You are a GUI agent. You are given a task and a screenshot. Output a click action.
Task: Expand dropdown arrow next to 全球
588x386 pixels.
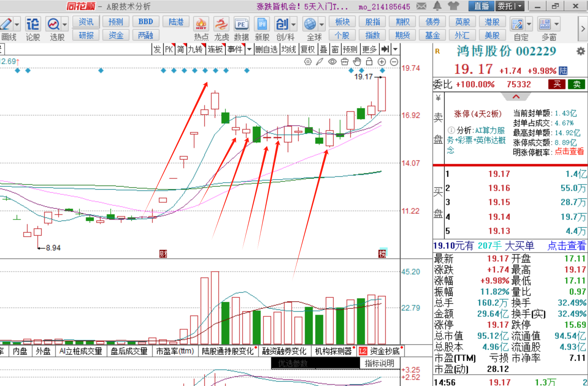coord(322,25)
